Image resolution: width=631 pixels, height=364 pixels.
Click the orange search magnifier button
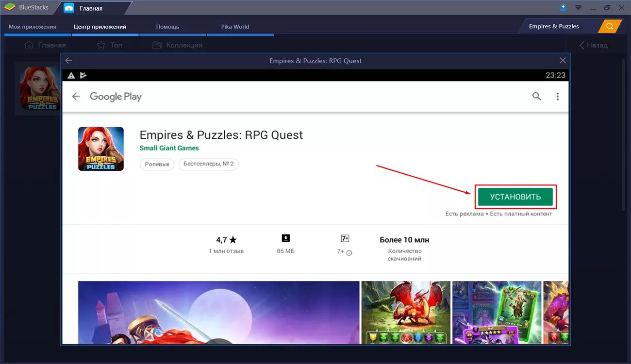pyautogui.click(x=610, y=26)
